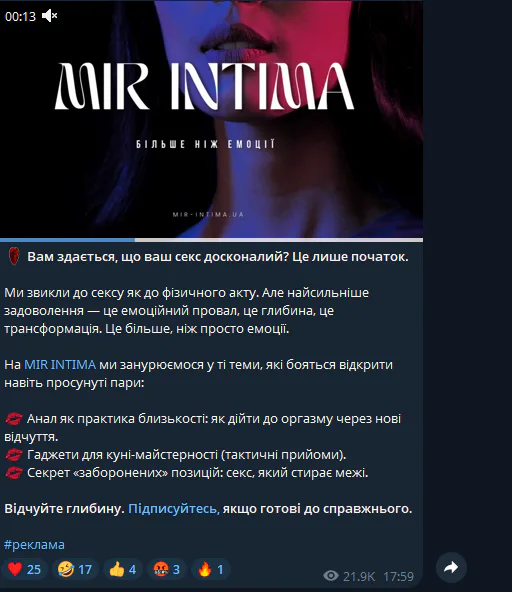Click the eye views counter icon
Viewport: 512px width, 592px height.
[x=331, y=576]
